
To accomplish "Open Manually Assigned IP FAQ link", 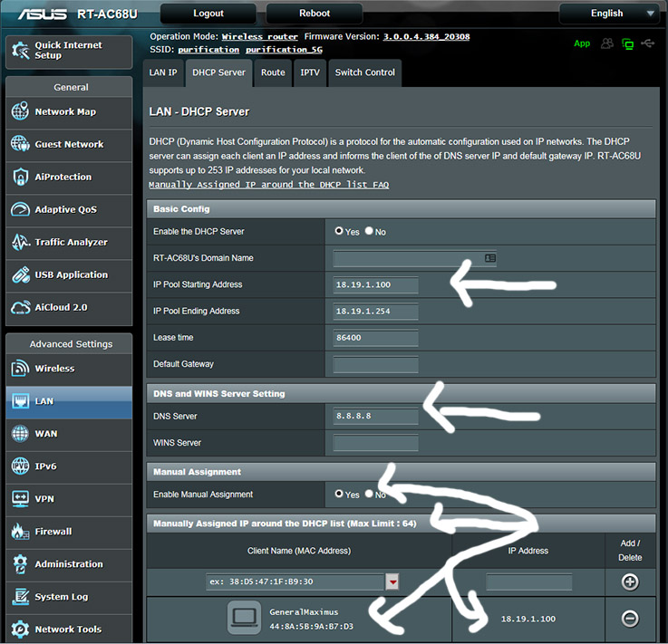I will point(269,185).
